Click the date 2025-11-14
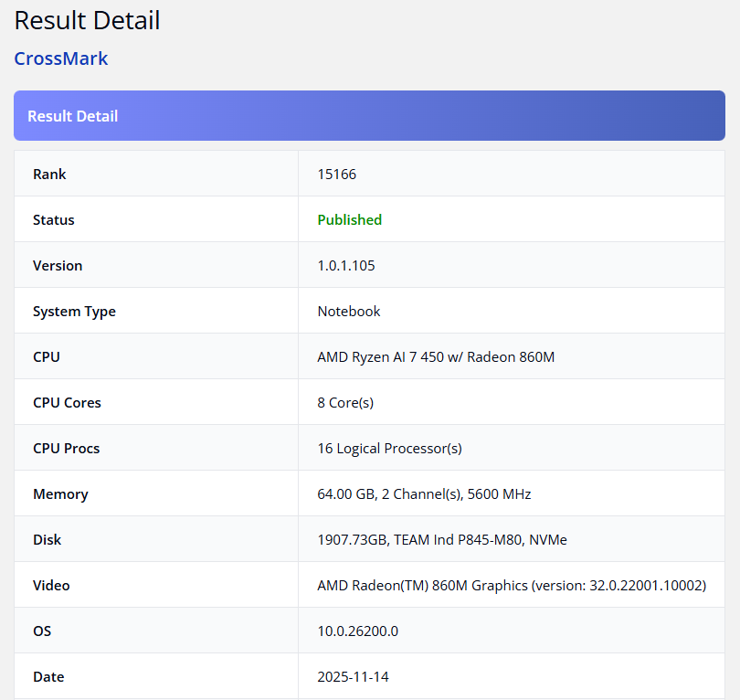This screenshot has width=740, height=700. point(354,676)
